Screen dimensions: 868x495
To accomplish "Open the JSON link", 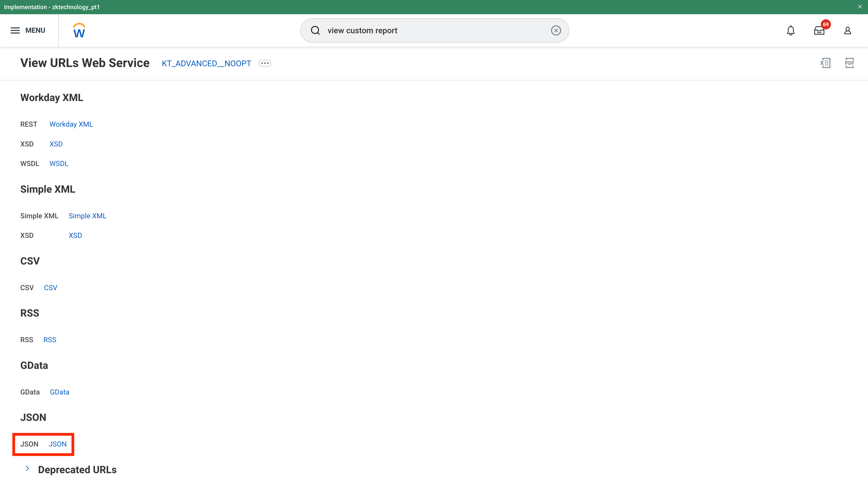I will (57, 444).
